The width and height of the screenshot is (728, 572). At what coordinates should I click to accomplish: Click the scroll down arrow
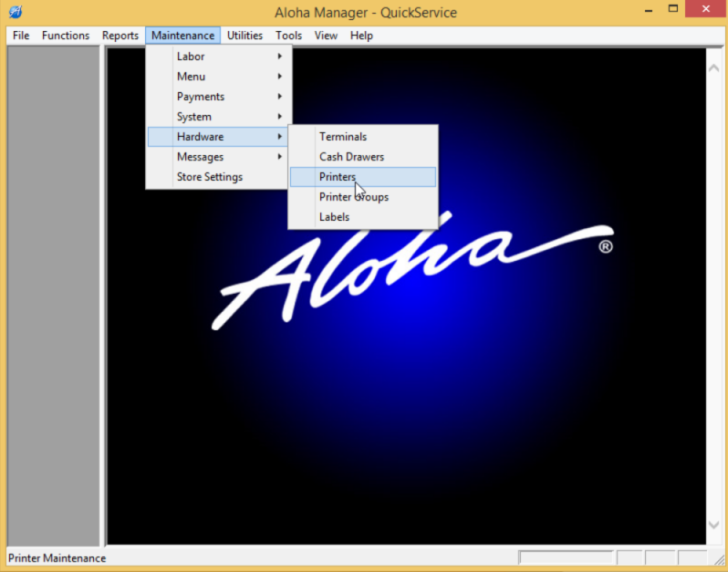(714, 525)
